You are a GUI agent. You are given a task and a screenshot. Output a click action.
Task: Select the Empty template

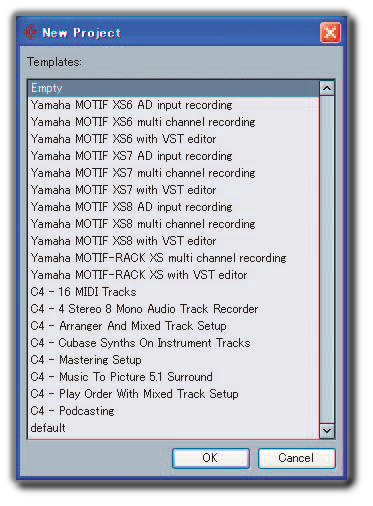[x=174, y=88]
